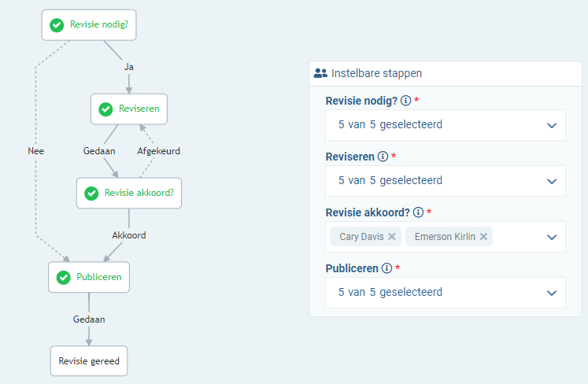Click the info icon beside Reviseren label

point(383,157)
